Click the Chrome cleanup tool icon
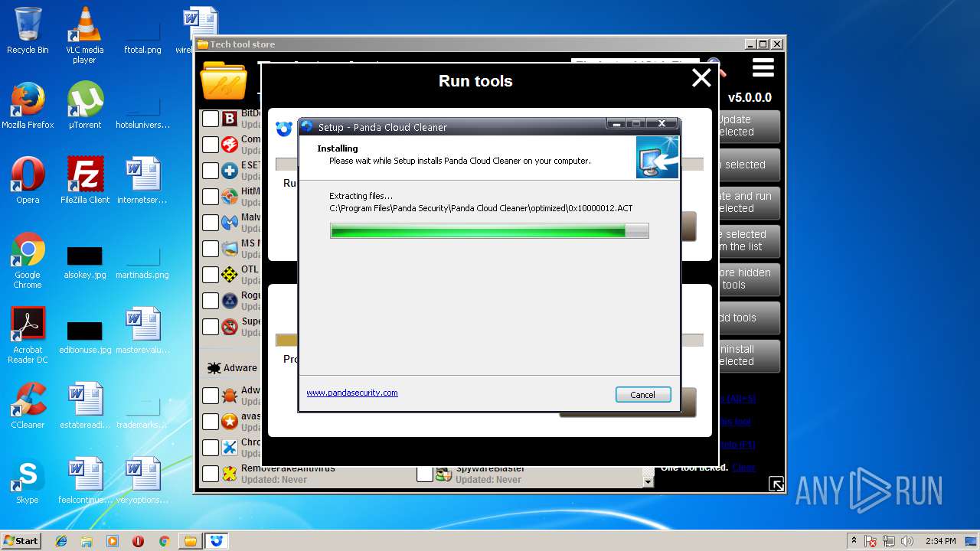 click(230, 448)
